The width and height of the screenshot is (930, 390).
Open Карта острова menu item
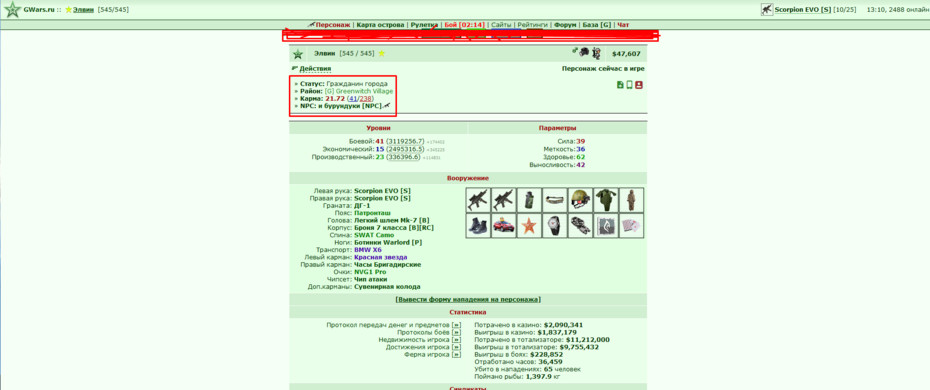380,25
